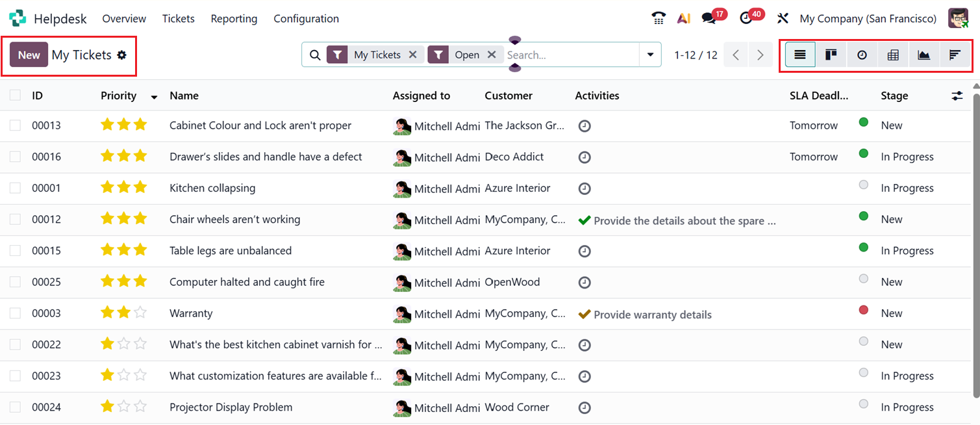Open the 'Kitchen collapsing' ticket
The height and width of the screenshot is (425, 980).
pos(212,188)
